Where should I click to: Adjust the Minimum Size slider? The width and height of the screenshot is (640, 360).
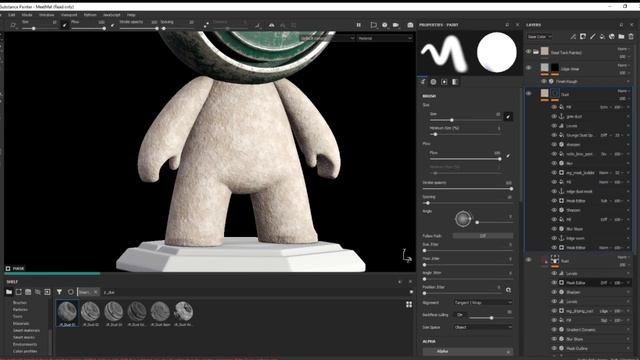[466, 134]
